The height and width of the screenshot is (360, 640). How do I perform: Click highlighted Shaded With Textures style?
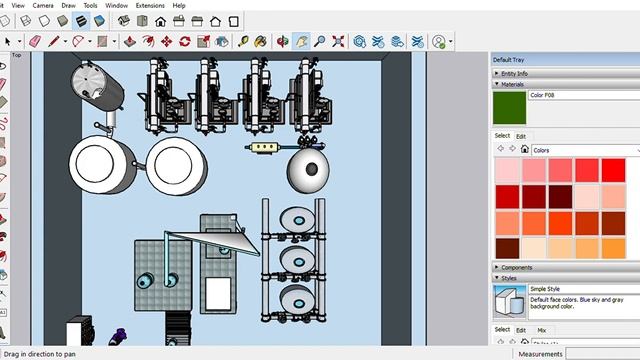81,21
